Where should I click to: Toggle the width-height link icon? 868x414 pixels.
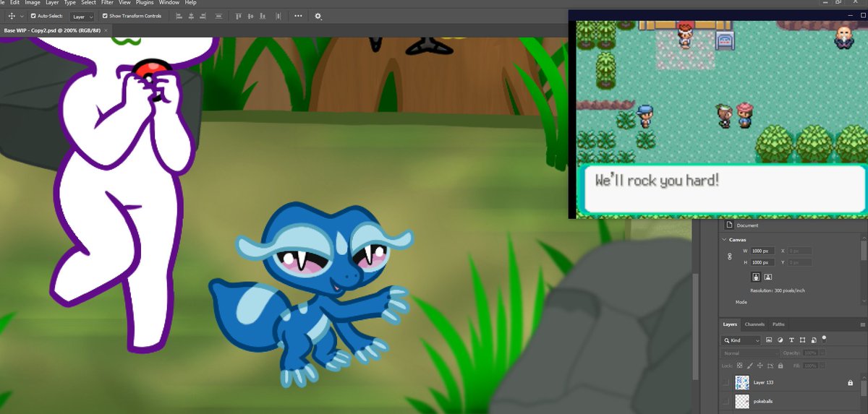tap(730, 256)
